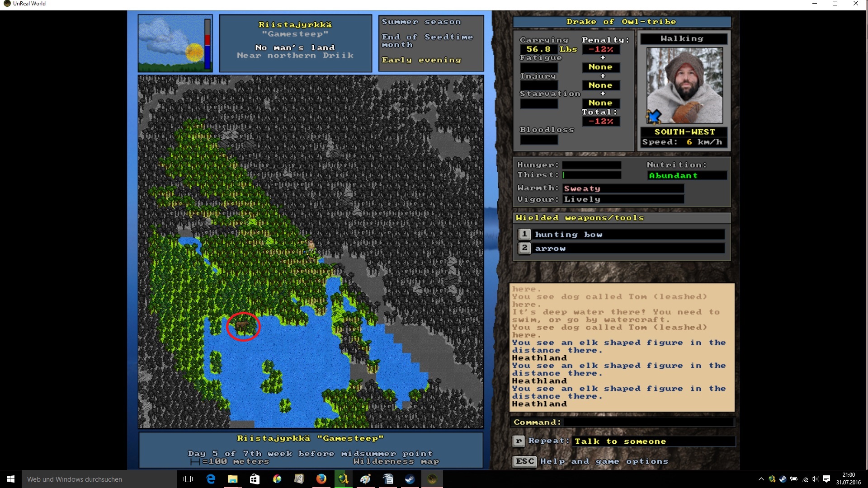The image size is (868, 488).
Task: Click the total penalty '-12%' value
Action: click(x=601, y=121)
